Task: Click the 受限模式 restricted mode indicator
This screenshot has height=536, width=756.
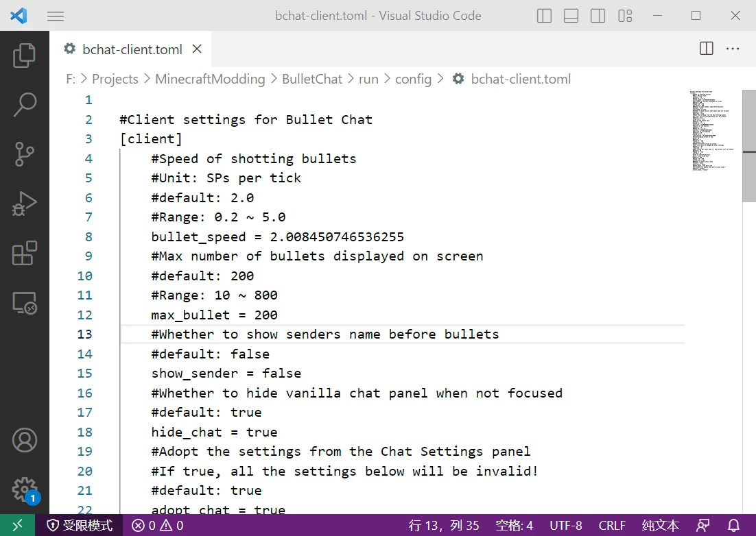Action: point(80,525)
